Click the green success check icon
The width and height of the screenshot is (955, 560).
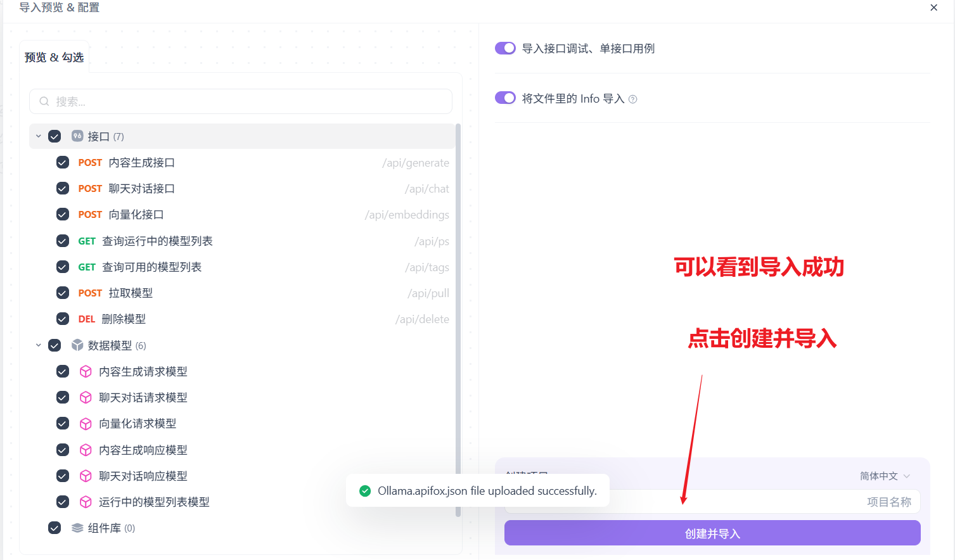pos(365,491)
